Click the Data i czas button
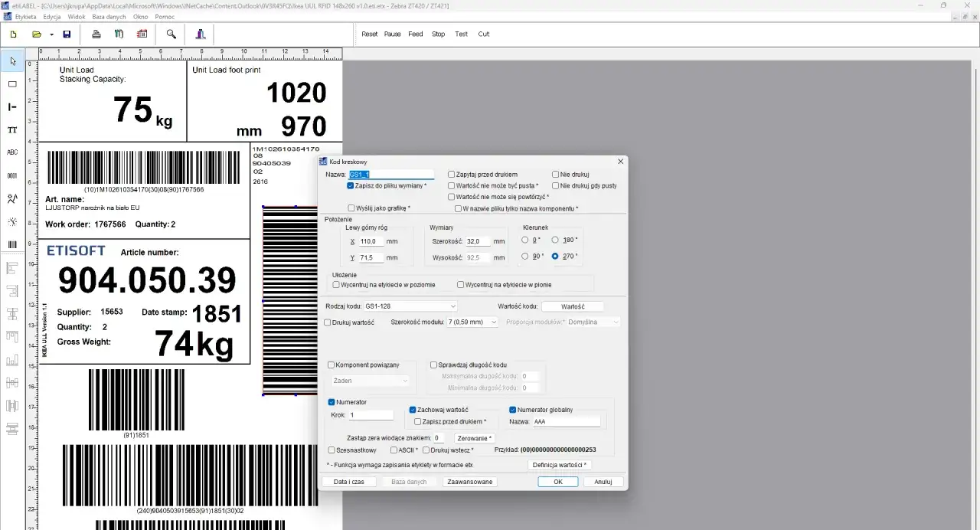The image size is (980, 530). [349, 482]
